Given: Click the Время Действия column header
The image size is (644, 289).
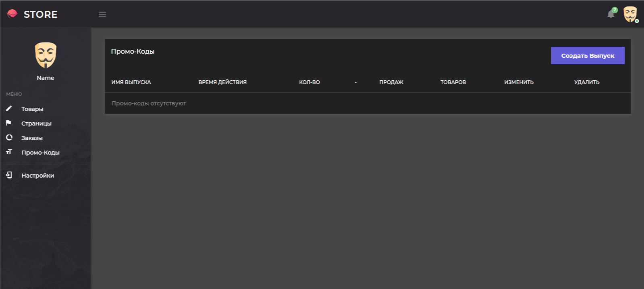Looking at the screenshot, I should coord(222,82).
